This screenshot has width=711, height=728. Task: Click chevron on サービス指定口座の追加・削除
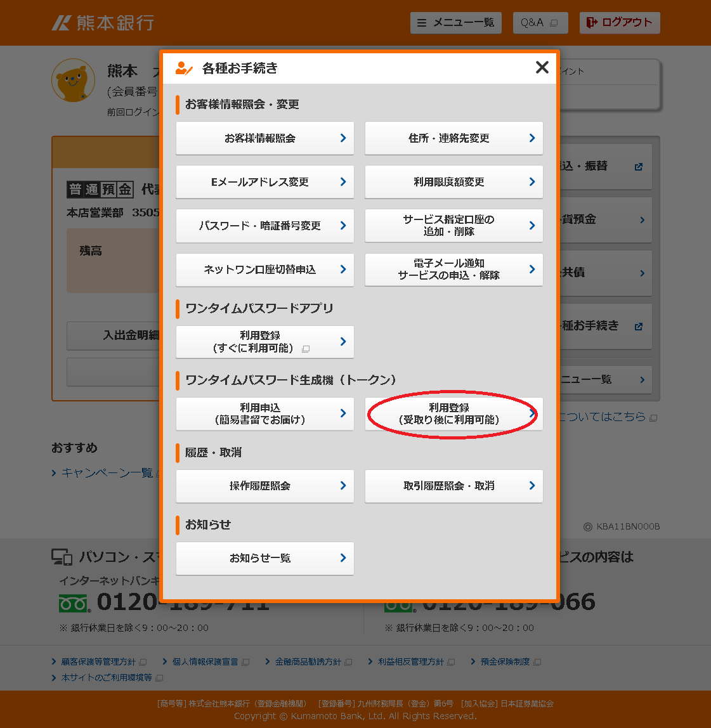(532, 226)
